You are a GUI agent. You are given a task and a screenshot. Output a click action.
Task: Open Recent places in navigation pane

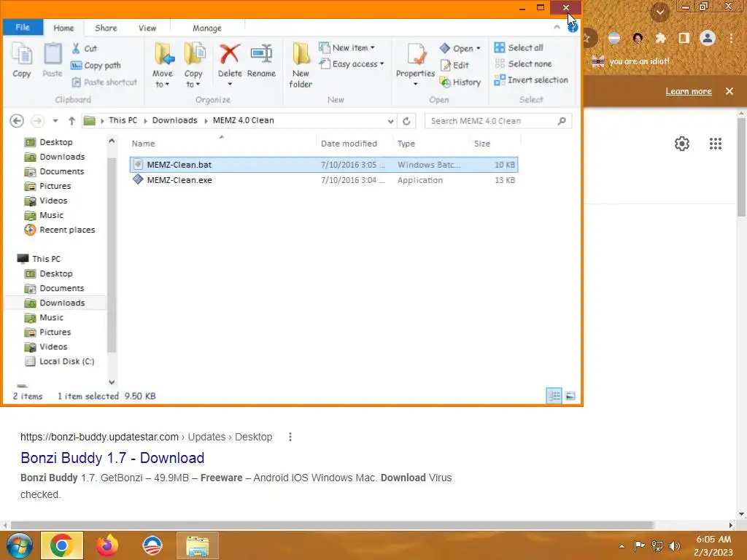[x=60, y=230]
